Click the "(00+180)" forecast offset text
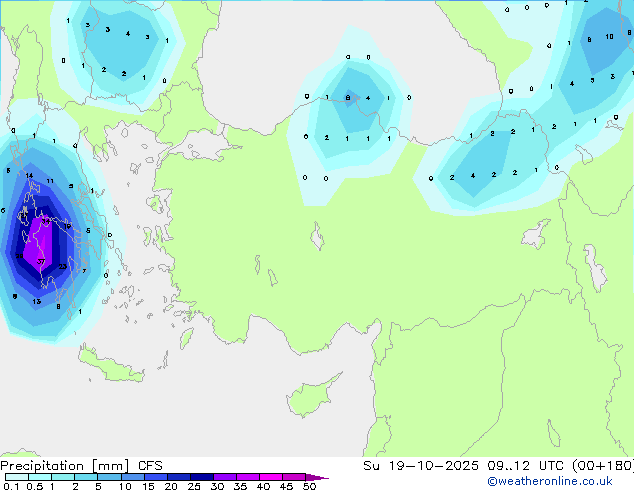634x490 pixels. [603, 466]
